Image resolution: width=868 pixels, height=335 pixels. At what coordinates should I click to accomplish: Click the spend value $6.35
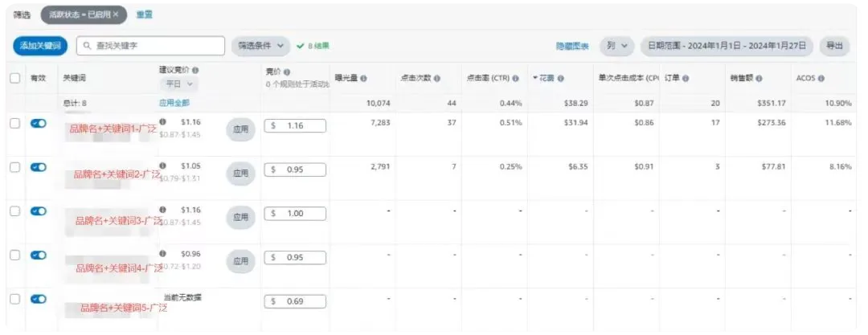[577, 166]
